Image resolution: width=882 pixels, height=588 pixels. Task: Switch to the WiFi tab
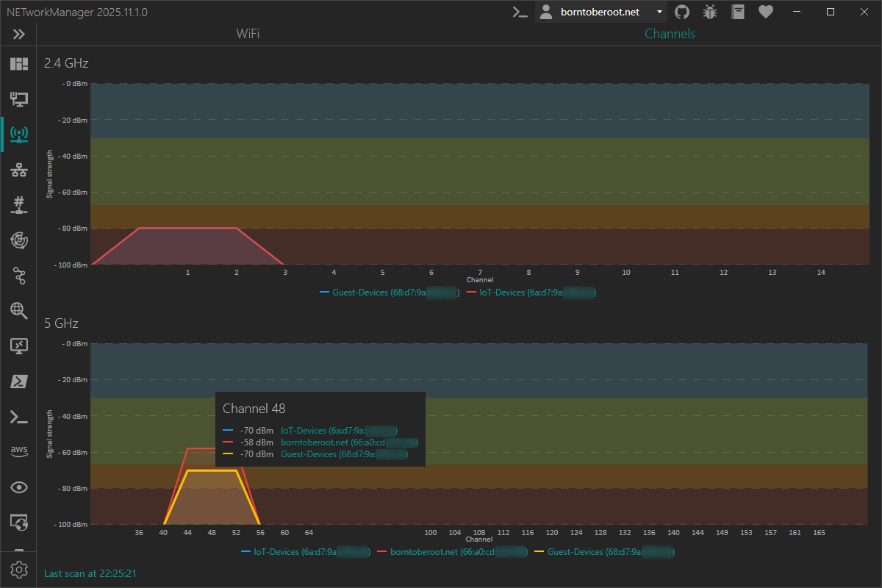tap(248, 34)
